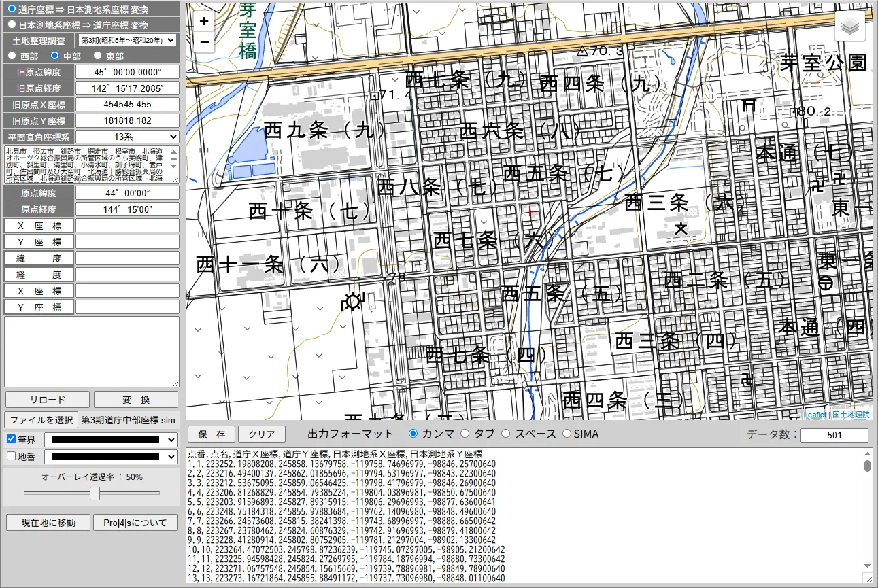
Task: Click the 芽室公園 map label
Action: pos(824,63)
